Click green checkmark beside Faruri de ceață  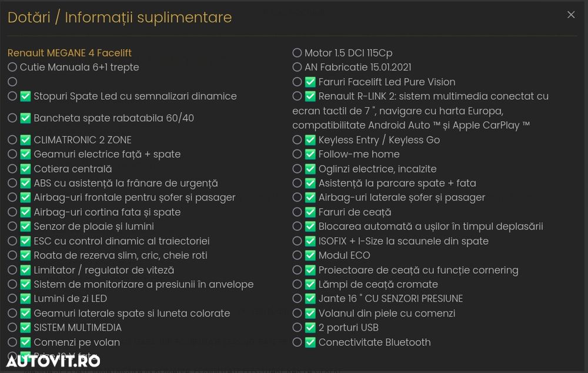[310, 212]
